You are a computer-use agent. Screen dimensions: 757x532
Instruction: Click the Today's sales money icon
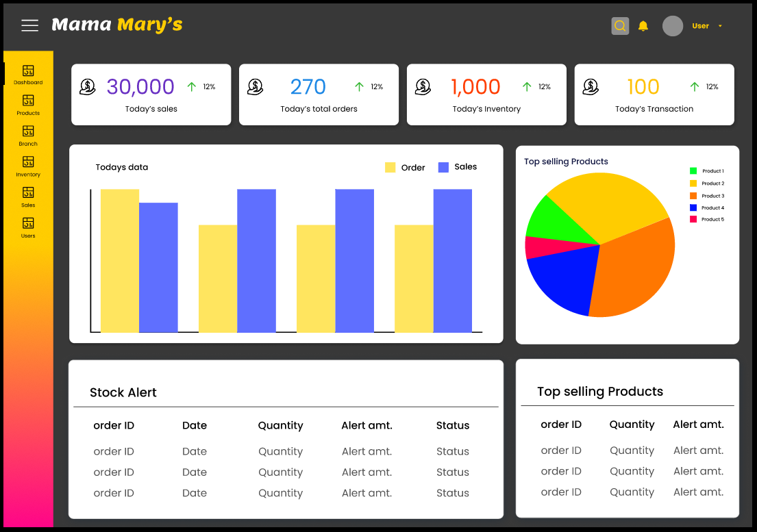click(x=88, y=87)
